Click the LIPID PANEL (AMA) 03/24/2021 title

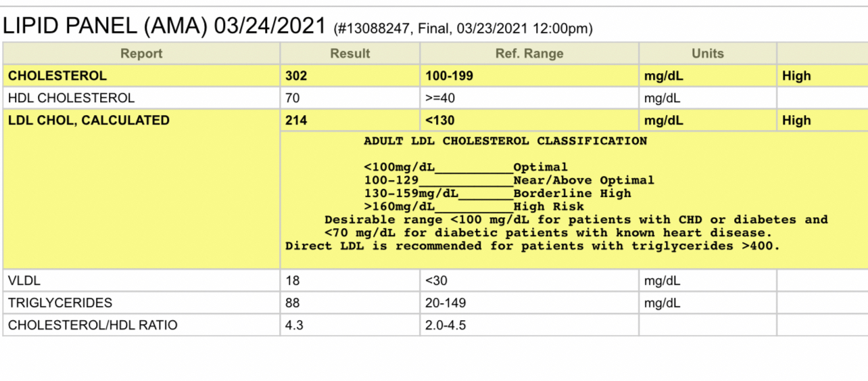tap(165, 26)
